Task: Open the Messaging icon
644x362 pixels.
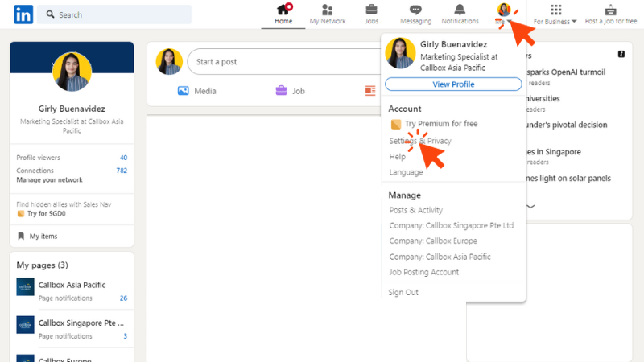Action: click(x=415, y=10)
